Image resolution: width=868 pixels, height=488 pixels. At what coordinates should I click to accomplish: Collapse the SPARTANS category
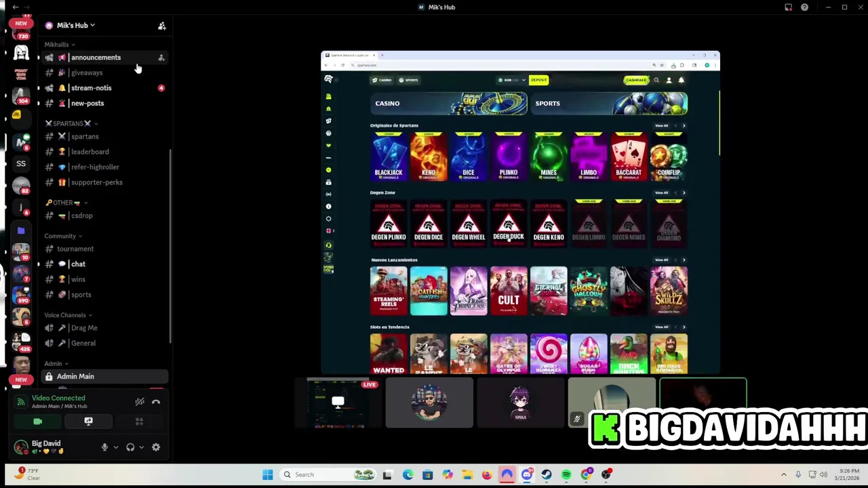[x=71, y=123]
